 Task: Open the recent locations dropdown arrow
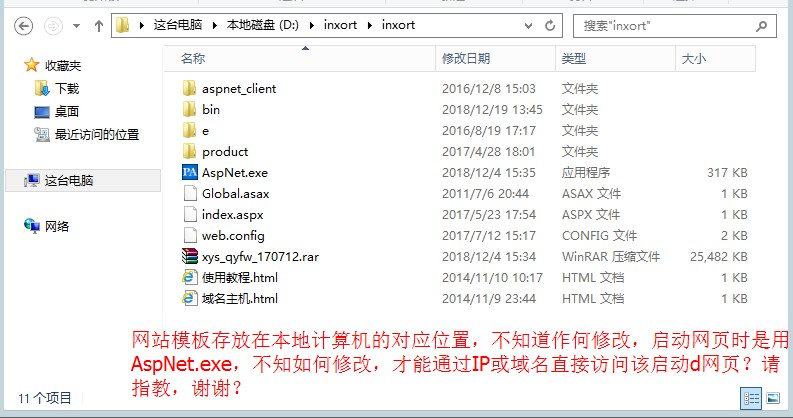pyautogui.click(x=75, y=24)
